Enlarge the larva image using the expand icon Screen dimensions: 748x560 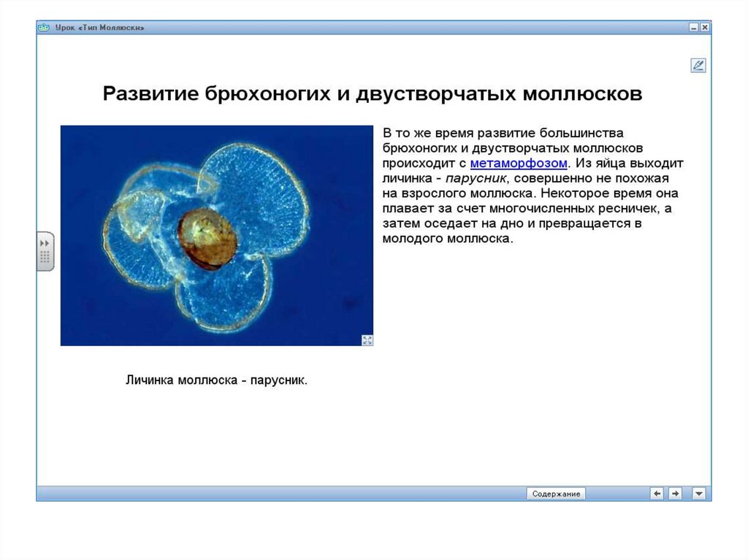tap(367, 340)
